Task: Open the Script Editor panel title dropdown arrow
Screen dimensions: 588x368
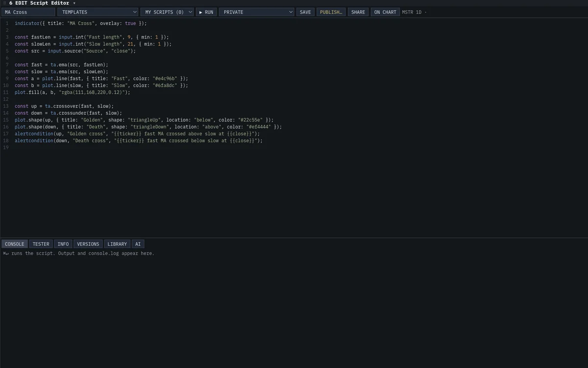Action: [74, 3]
